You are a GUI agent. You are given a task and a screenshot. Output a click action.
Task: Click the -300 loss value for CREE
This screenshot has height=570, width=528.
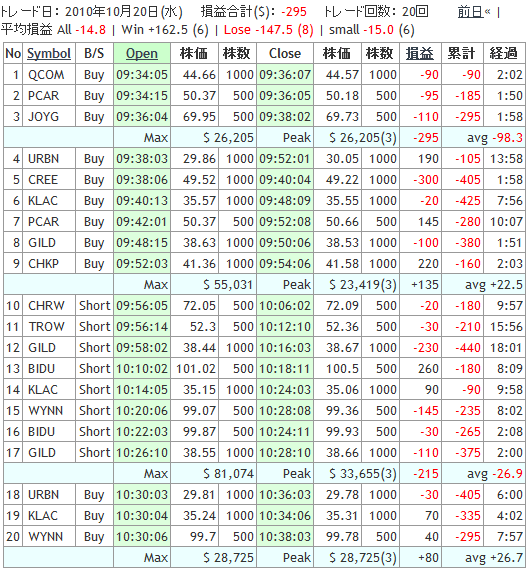click(x=426, y=180)
